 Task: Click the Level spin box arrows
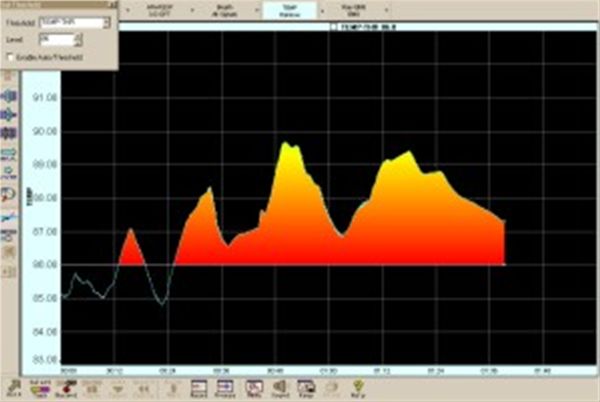[79, 40]
